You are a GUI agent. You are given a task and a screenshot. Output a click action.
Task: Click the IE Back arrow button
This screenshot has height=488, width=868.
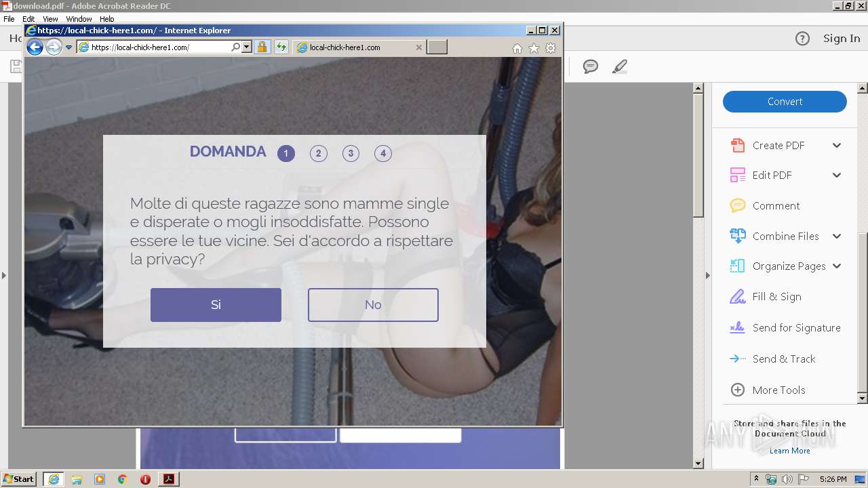pos(35,47)
